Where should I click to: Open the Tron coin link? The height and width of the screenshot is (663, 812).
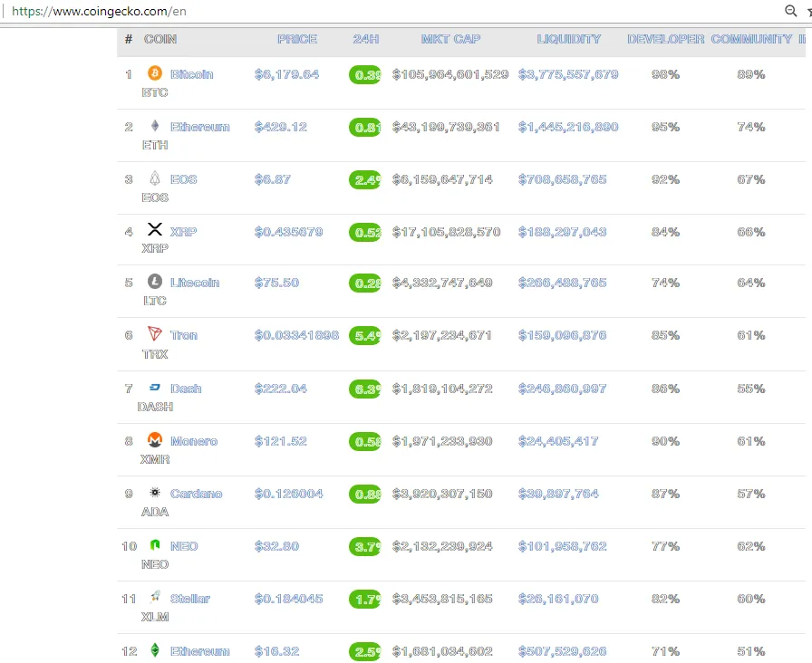[184, 335]
